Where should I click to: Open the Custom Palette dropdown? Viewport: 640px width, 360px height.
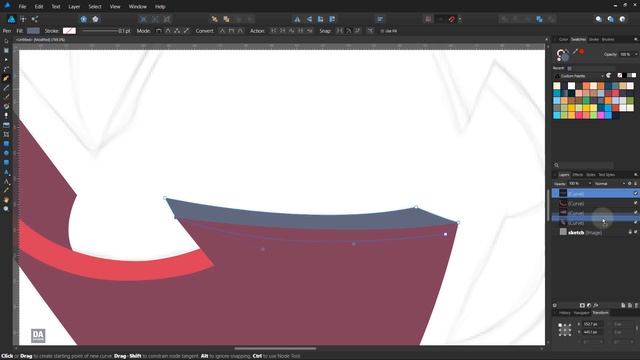(579, 76)
